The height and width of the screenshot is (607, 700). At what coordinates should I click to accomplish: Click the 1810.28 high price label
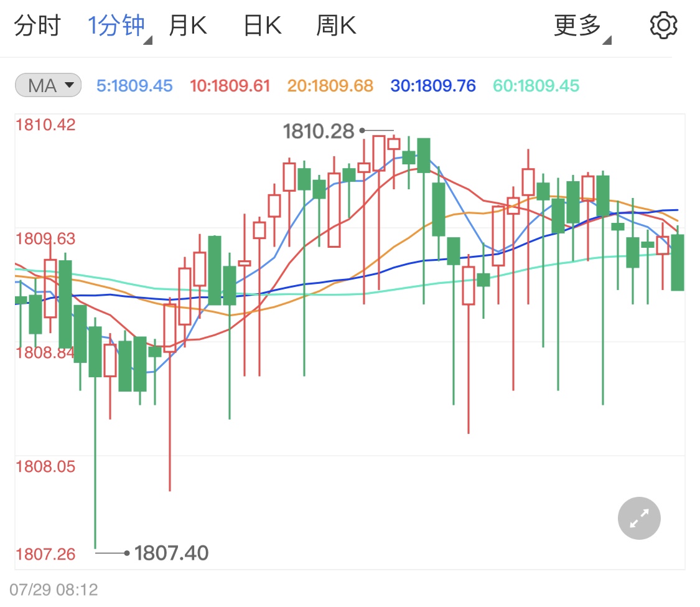319,131
